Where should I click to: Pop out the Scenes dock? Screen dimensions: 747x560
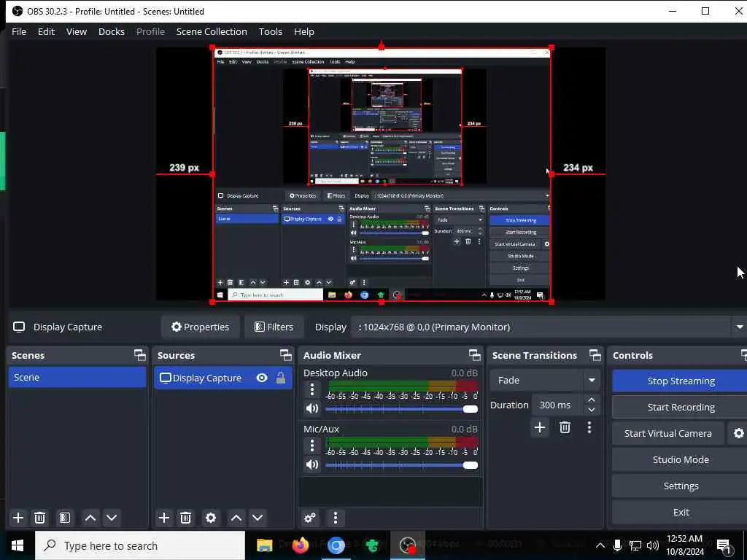pyautogui.click(x=139, y=355)
